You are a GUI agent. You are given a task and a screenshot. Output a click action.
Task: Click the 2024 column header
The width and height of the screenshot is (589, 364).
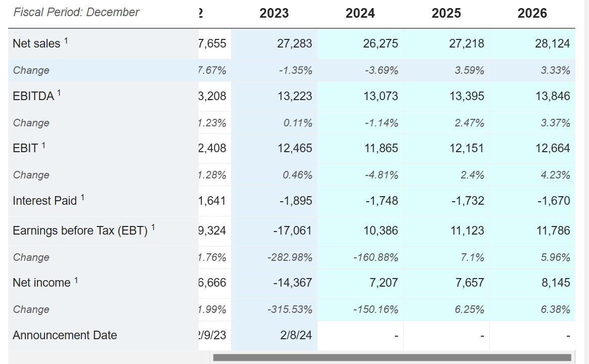click(x=360, y=13)
